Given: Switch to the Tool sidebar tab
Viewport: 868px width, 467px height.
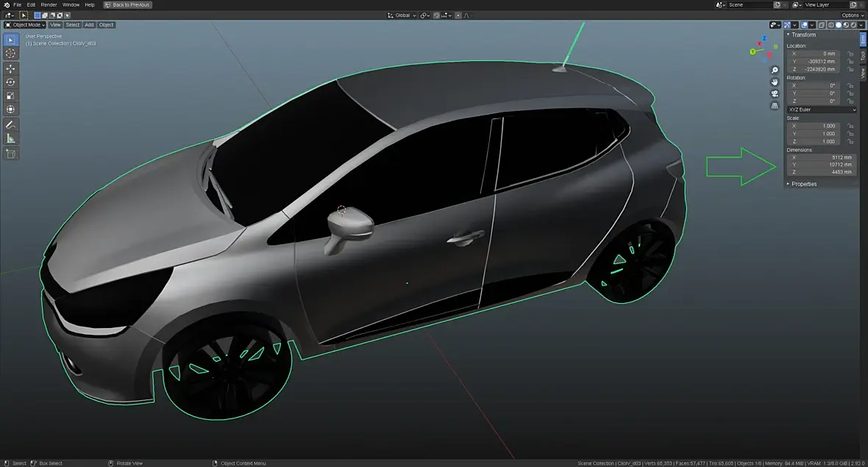Looking at the screenshot, I should click(x=863, y=56).
